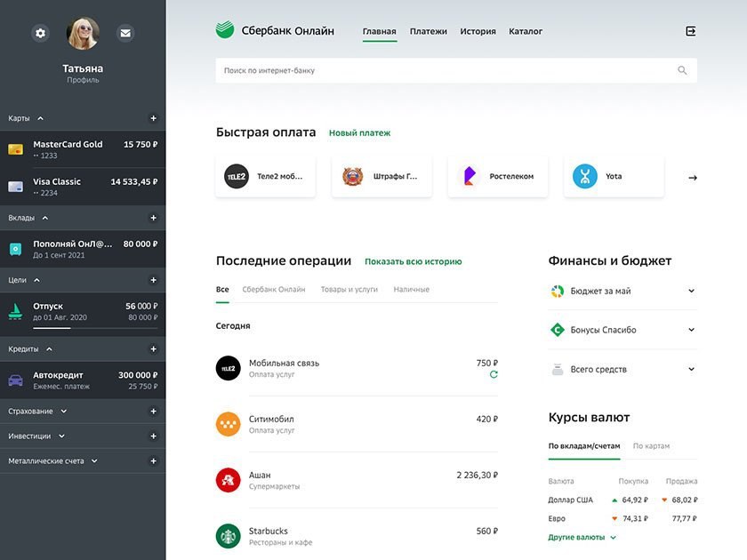The image size is (747, 560).
Task: Filter operations by Наличные
Action: pyautogui.click(x=411, y=290)
